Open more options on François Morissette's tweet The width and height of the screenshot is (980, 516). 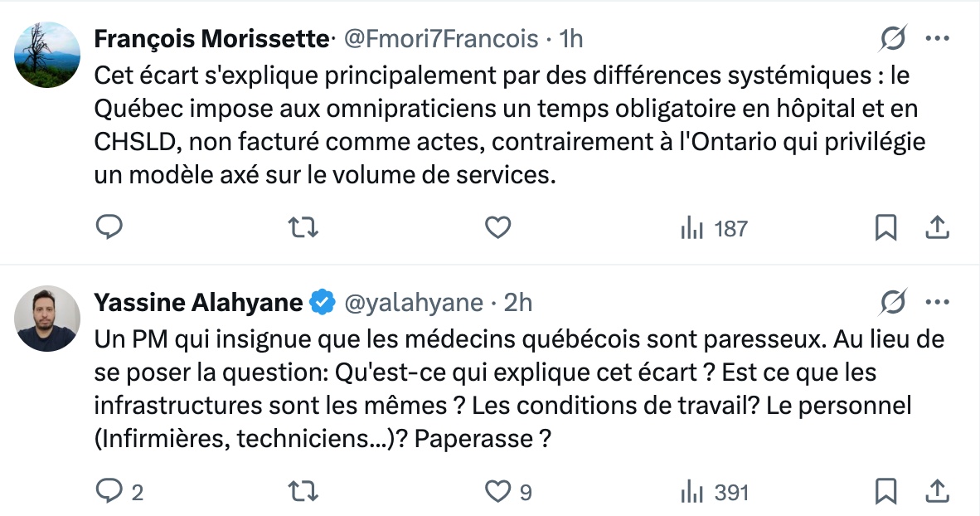click(x=937, y=39)
